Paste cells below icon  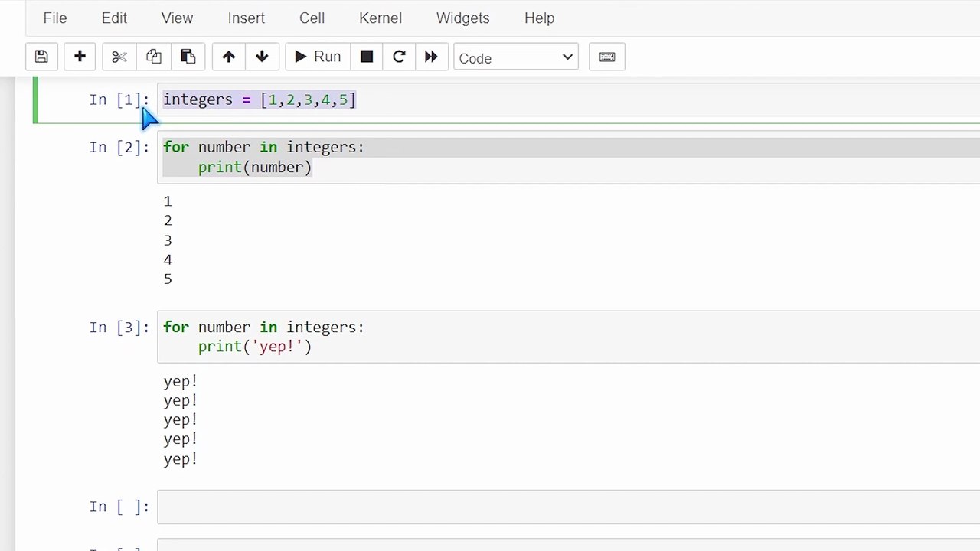point(188,57)
